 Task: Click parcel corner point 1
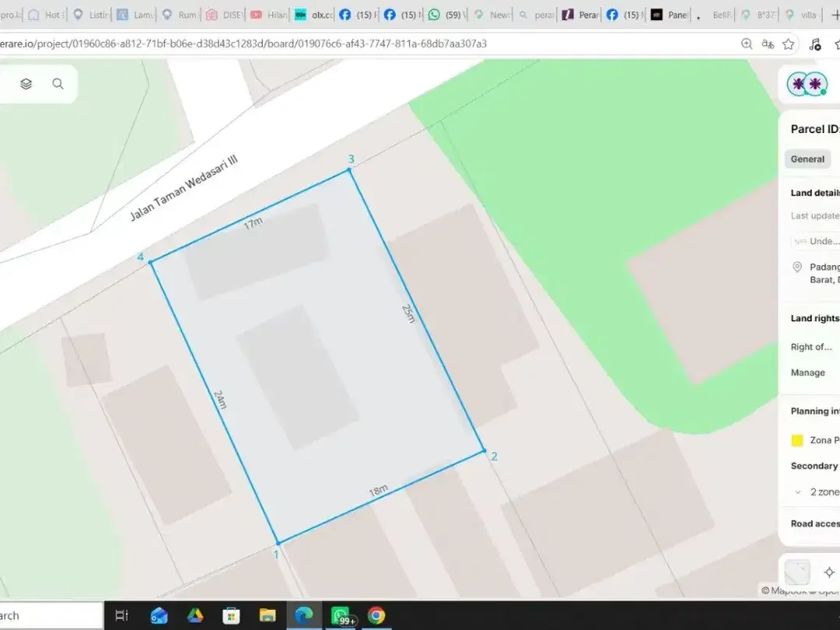click(278, 543)
